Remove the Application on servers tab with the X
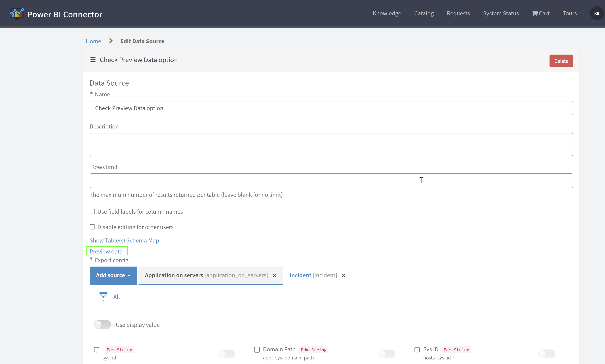This screenshot has height=364, width=605. [274, 275]
